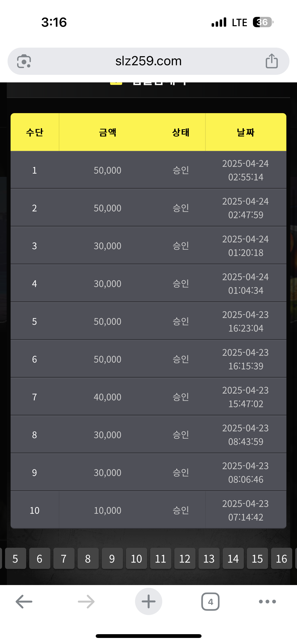This screenshot has width=297, height=644.
Task: Go to page 5 in pagination
Action: click(x=15, y=559)
